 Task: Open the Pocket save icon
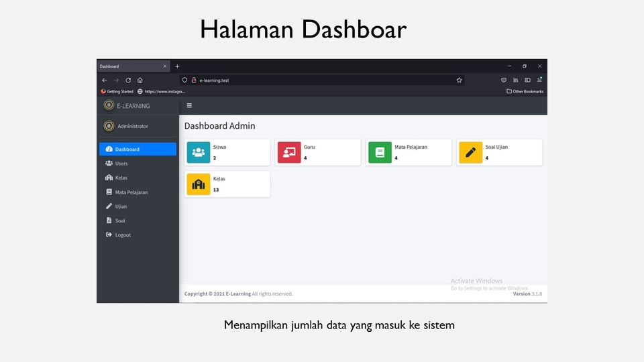click(x=504, y=80)
